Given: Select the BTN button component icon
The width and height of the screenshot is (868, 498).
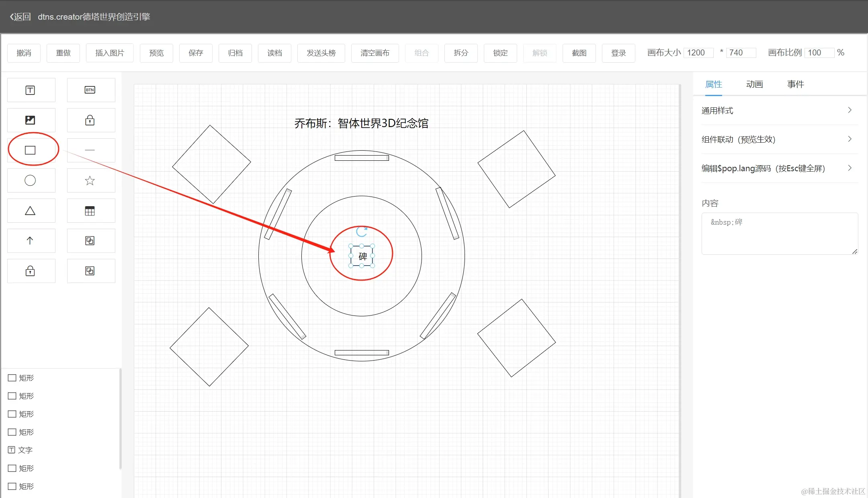Looking at the screenshot, I should click(x=90, y=90).
